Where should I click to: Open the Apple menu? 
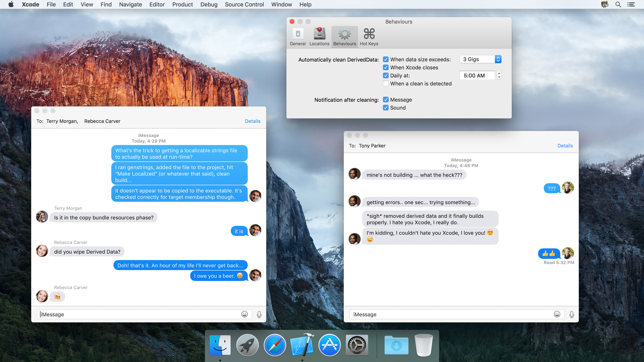coord(11,4)
